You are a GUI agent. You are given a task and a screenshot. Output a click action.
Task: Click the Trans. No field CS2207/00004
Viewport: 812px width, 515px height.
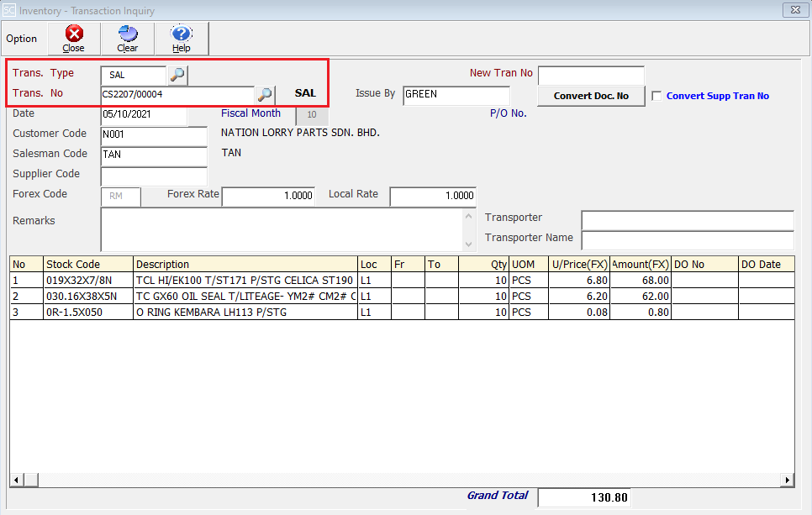point(177,95)
